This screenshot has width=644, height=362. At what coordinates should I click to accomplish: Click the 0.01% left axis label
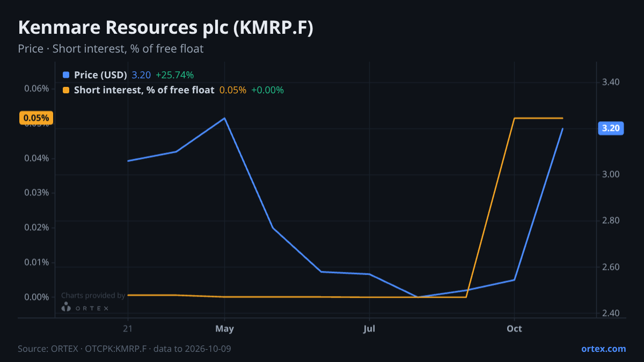pyautogui.click(x=36, y=262)
